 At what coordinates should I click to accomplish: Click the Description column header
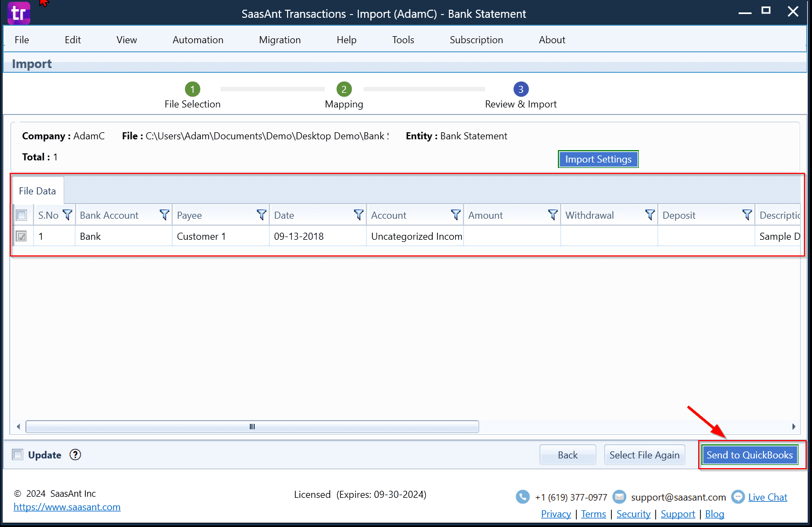point(778,215)
